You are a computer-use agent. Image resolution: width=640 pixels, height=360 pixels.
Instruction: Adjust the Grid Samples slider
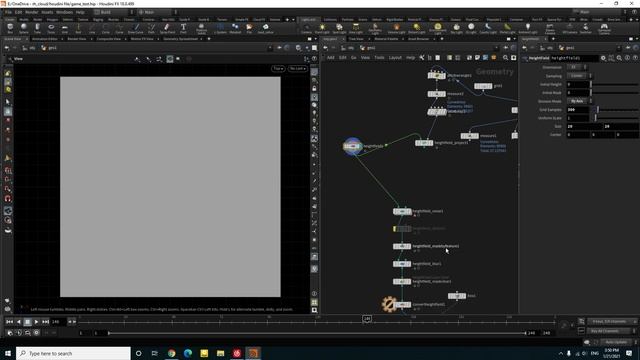click(x=615, y=110)
